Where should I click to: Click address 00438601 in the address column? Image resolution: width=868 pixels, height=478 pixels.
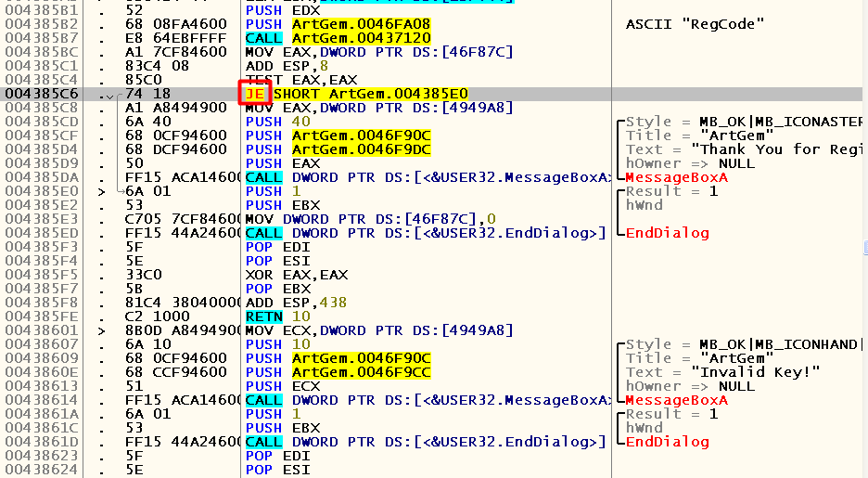[42, 330]
